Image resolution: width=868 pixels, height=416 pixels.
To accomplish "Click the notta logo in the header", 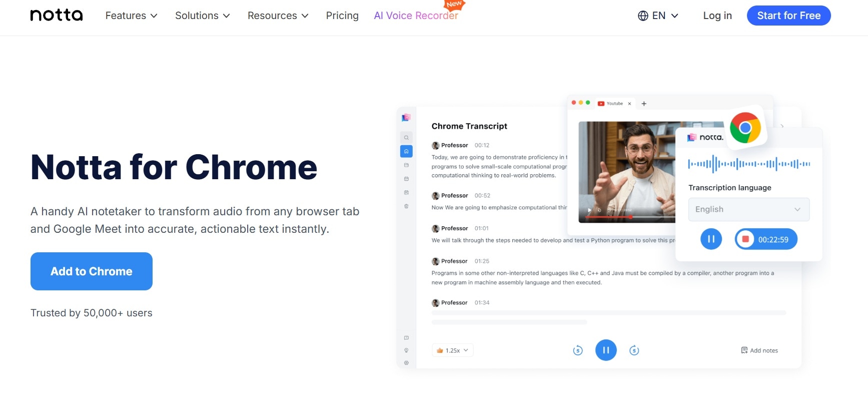I will coord(57,16).
